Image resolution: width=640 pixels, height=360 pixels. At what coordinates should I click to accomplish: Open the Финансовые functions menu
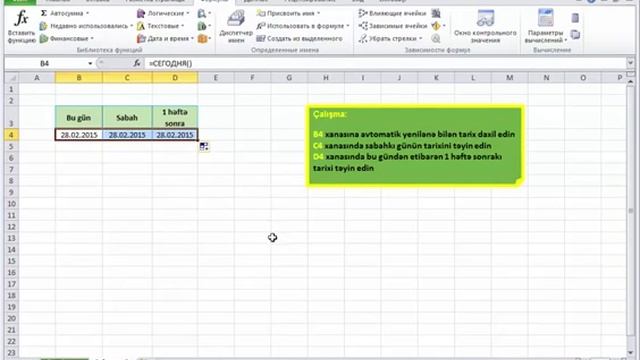click(67, 39)
